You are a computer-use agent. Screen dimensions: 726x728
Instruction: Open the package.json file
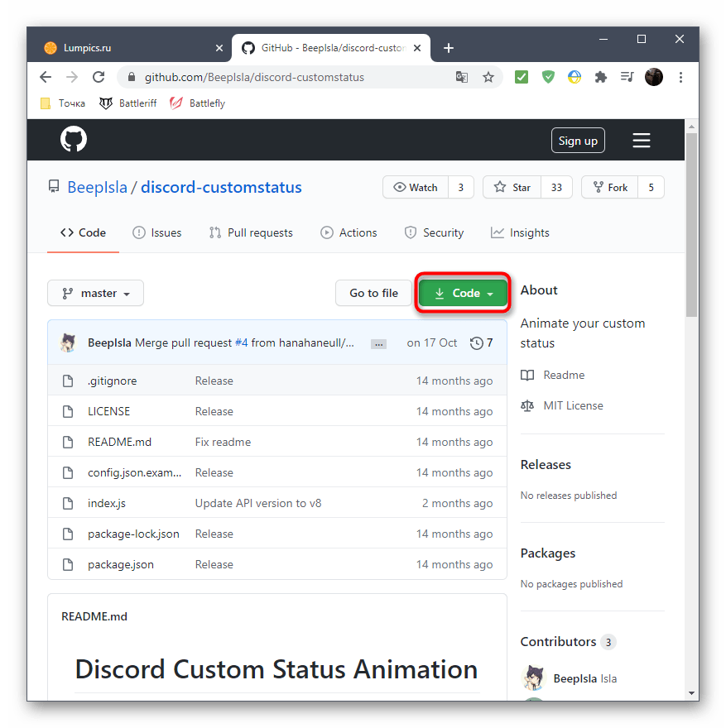pos(121,564)
